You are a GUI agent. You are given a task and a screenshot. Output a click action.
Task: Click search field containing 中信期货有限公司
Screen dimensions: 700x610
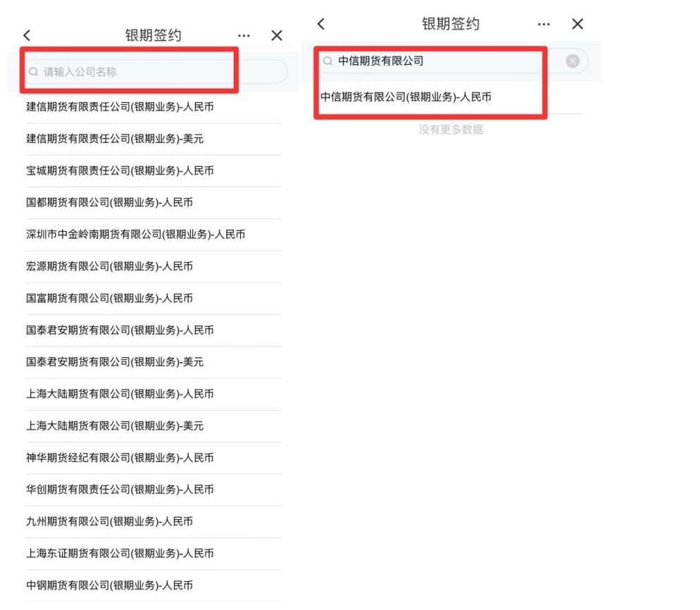point(452,61)
